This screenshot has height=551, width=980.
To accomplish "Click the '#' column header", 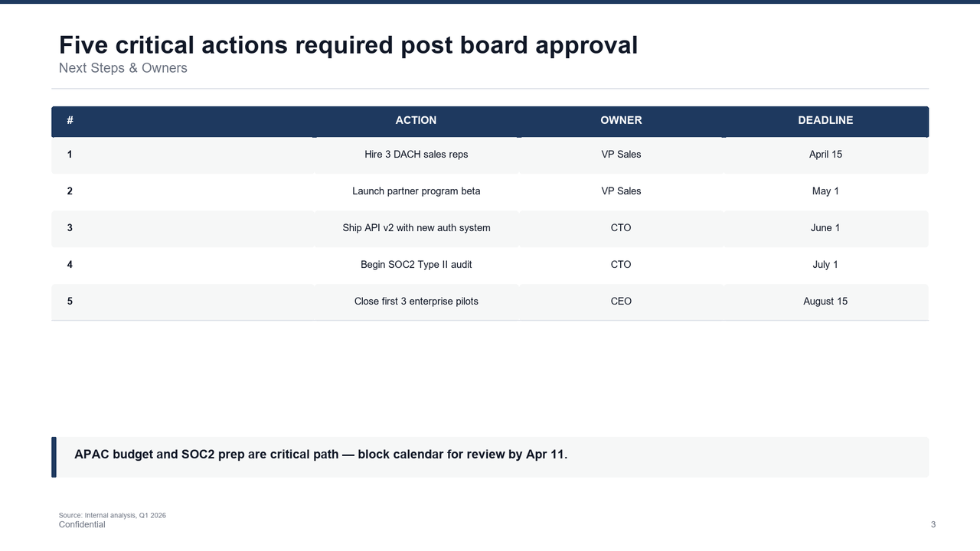I will (x=70, y=120).
